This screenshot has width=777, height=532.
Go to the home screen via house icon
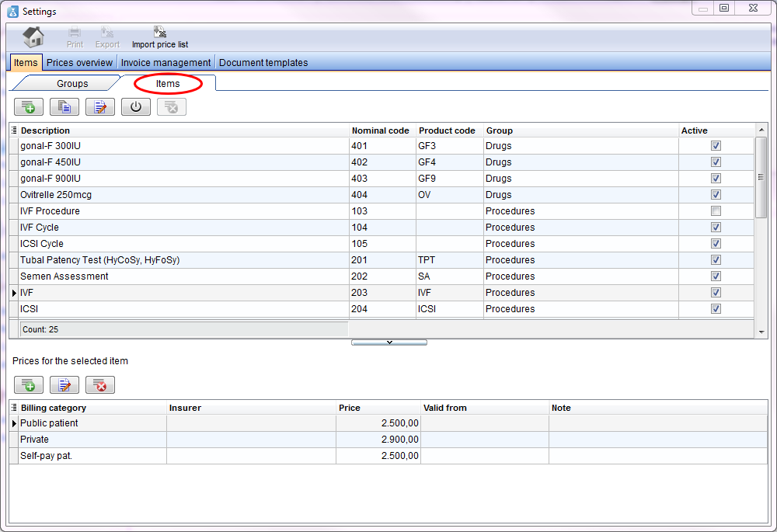coord(33,37)
